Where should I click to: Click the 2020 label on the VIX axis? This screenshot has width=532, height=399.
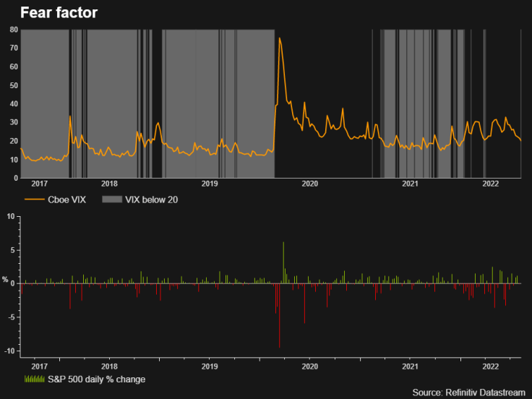pyautogui.click(x=310, y=184)
